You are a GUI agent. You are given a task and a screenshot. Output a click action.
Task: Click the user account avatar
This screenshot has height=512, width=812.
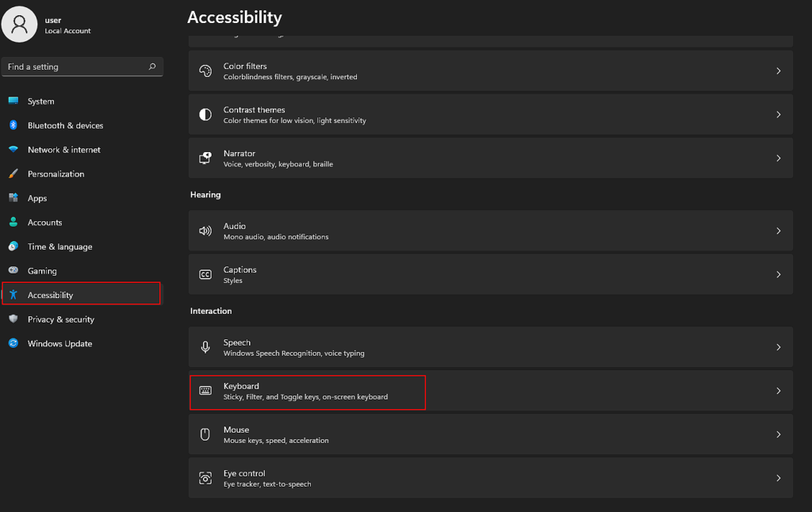[x=20, y=25]
